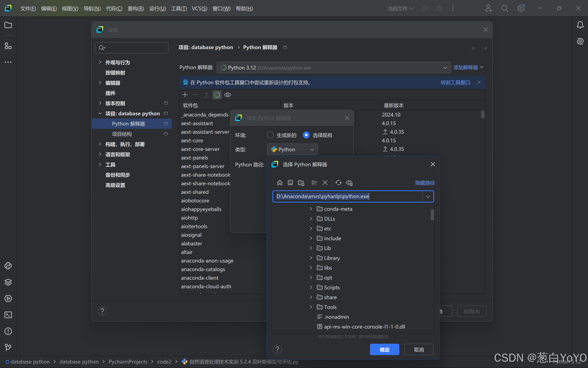Toggle show early releases eye icon

228,95
